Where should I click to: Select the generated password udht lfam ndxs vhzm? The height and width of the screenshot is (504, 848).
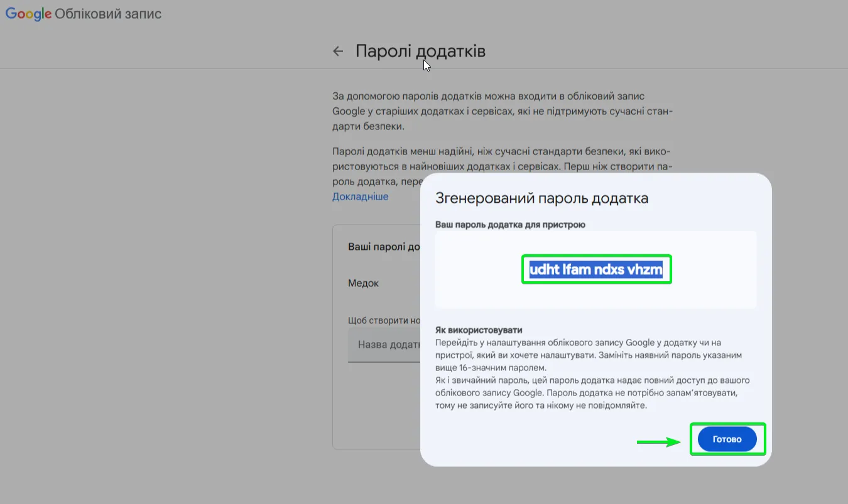point(596,269)
